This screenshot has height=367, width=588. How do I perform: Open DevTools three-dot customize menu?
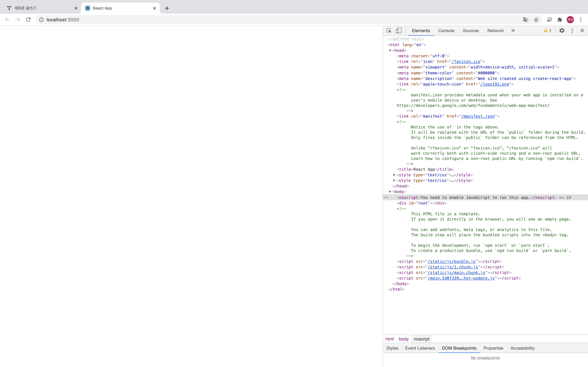[572, 31]
